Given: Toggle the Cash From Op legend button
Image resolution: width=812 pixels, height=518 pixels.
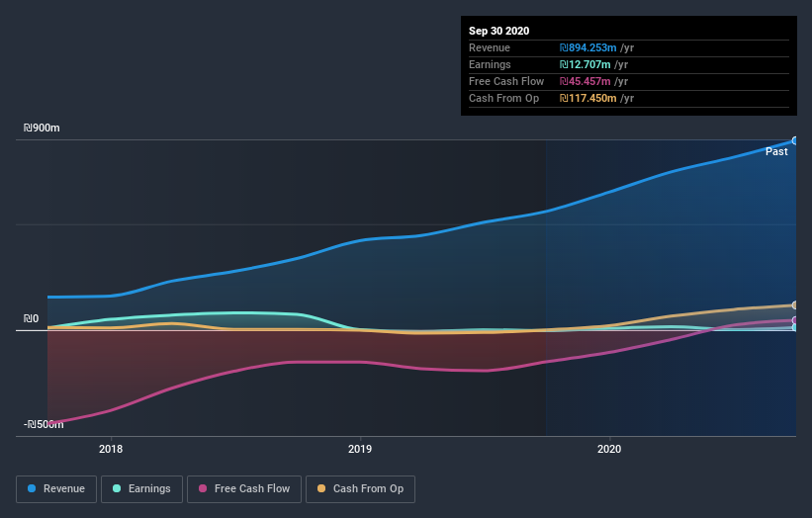Looking at the screenshot, I should coord(360,489).
